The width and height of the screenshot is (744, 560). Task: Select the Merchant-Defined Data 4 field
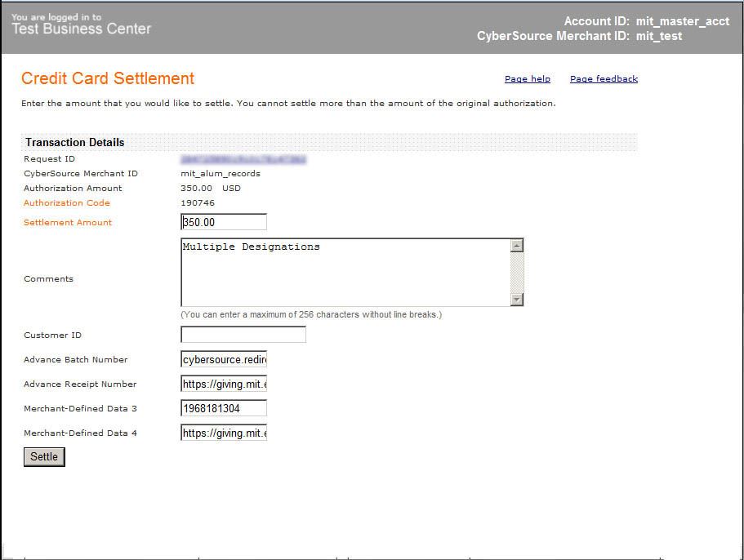pyautogui.click(x=223, y=433)
